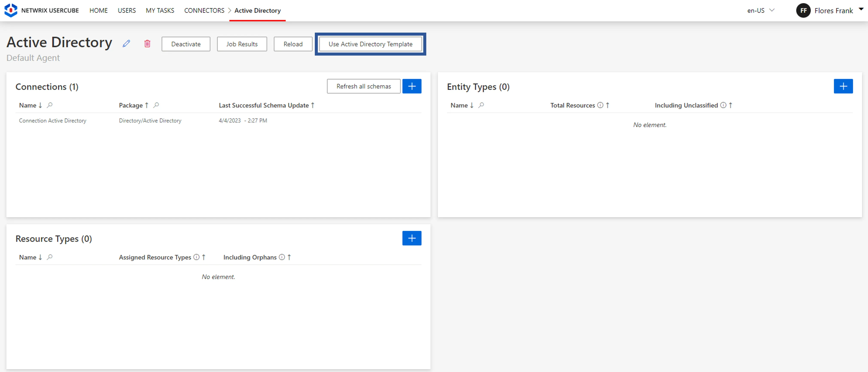Add a new resource type with plus button
Screen dimensions: 868x372
tap(412, 238)
